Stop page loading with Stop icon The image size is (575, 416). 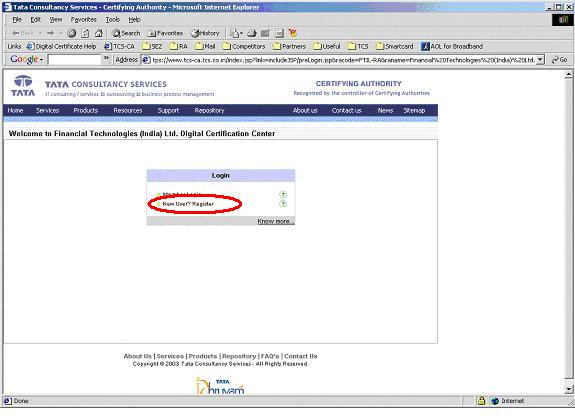point(72,33)
